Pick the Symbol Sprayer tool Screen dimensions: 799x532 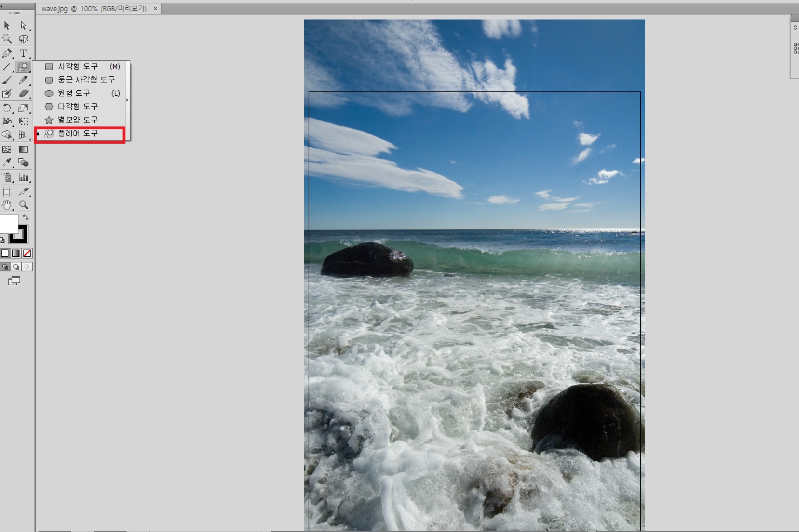point(7,177)
